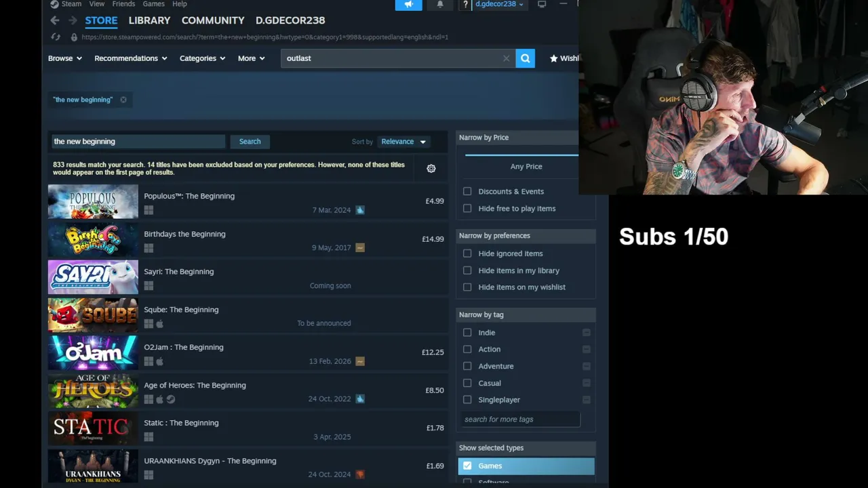
Task: Click the review thumb icon for Age of Heroes
Action: [x=360, y=399]
